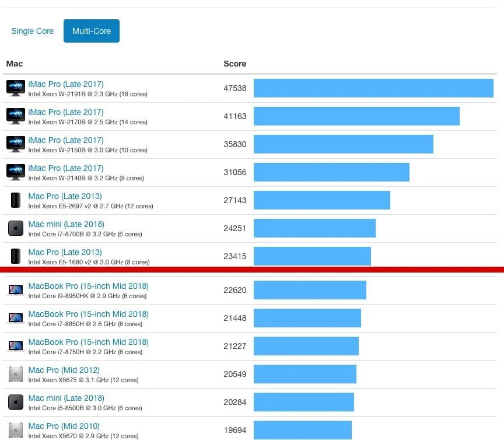This screenshot has height=440, width=504.
Task: Select the score value 22620
Action: click(235, 290)
